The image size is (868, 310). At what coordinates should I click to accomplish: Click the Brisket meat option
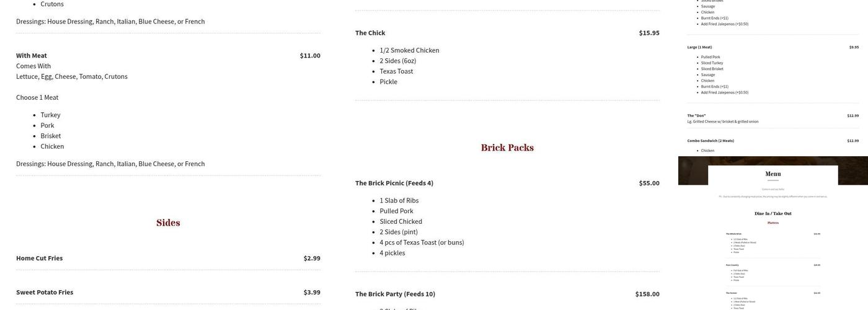coord(51,136)
